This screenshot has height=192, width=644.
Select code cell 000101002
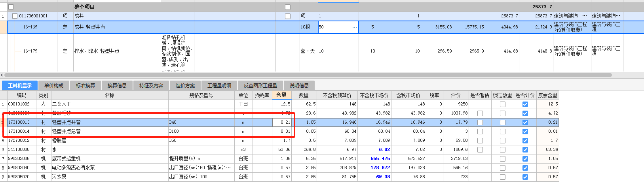(x=22, y=104)
